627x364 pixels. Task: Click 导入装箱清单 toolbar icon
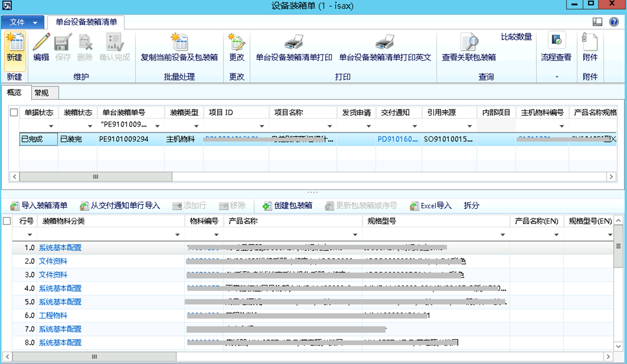point(15,206)
